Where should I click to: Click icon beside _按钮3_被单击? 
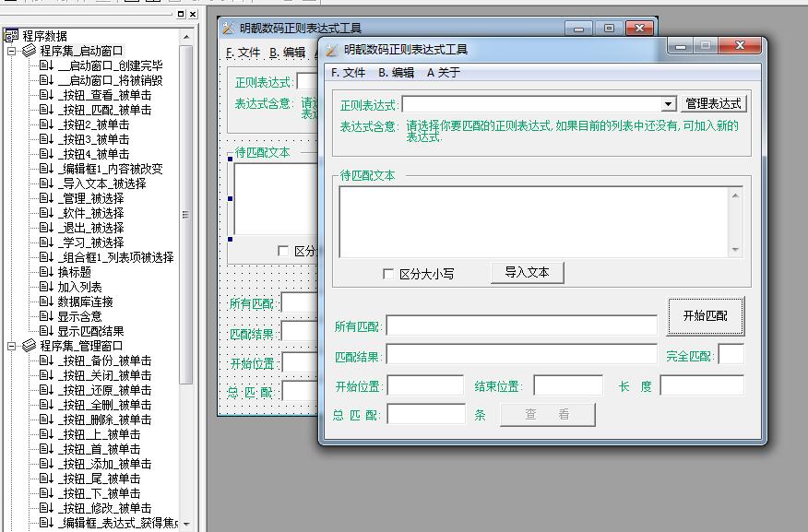pyautogui.click(x=46, y=139)
